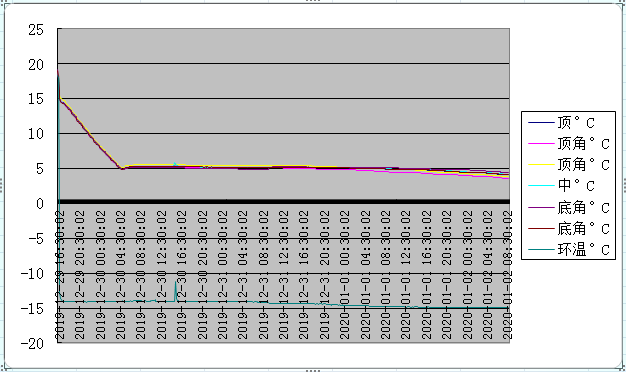Click the chart's right-middle resize handle
626x372 pixels.
(624, 186)
